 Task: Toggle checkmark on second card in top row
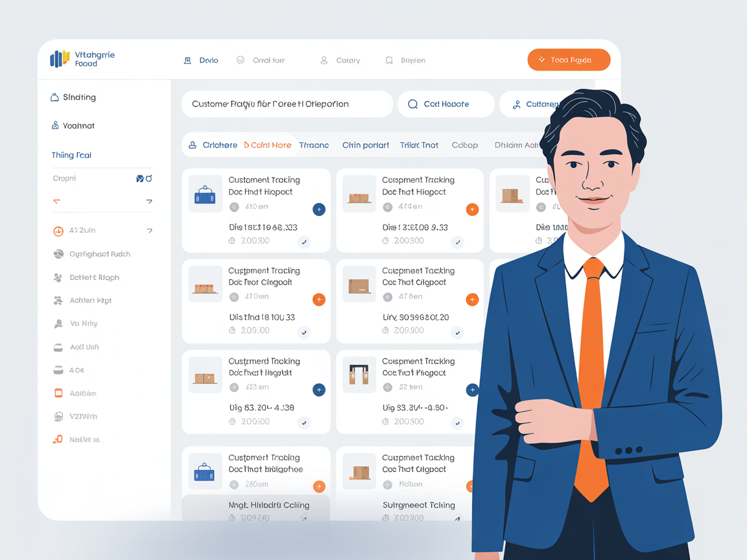[458, 242]
